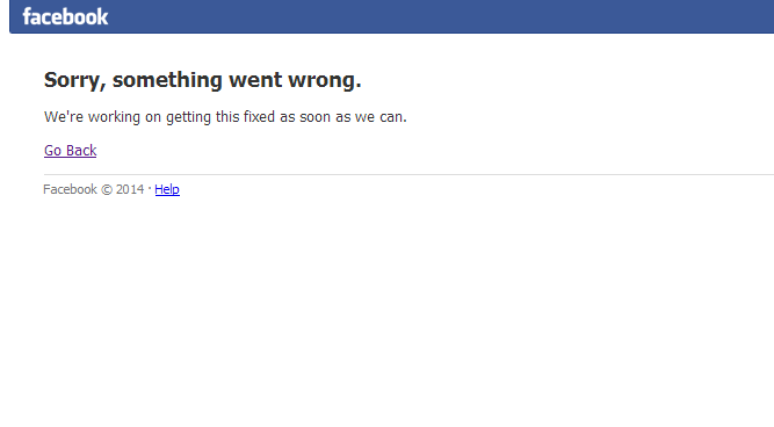
Task: Click the Go Back link
Action: [x=70, y=151]
